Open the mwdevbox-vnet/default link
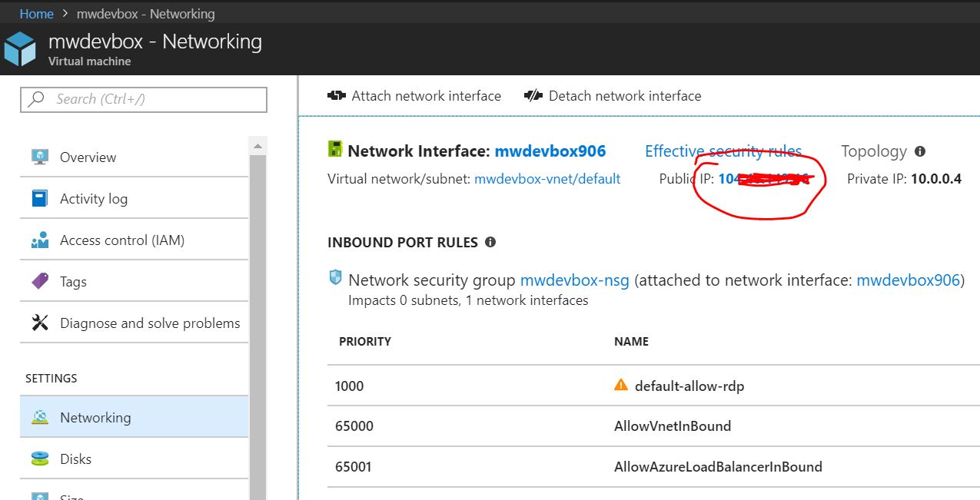The image size is (980, 500). pos(547,179)
